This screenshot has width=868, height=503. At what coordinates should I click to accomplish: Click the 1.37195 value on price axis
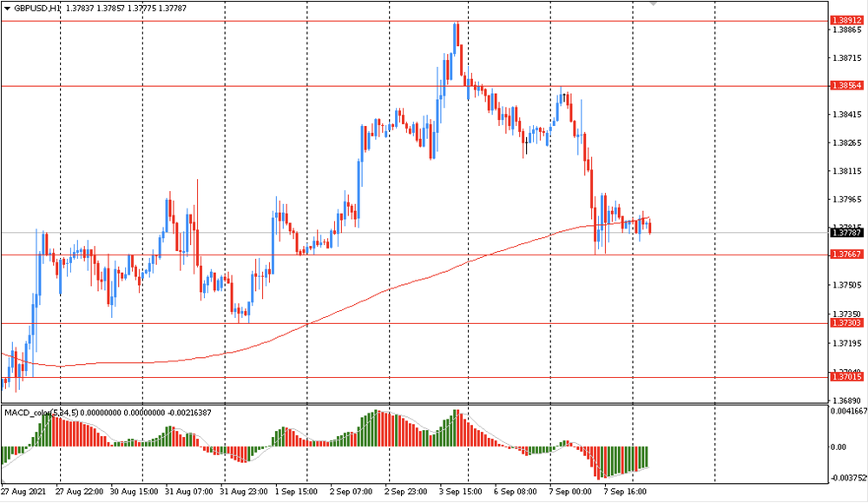pos(847,343)
